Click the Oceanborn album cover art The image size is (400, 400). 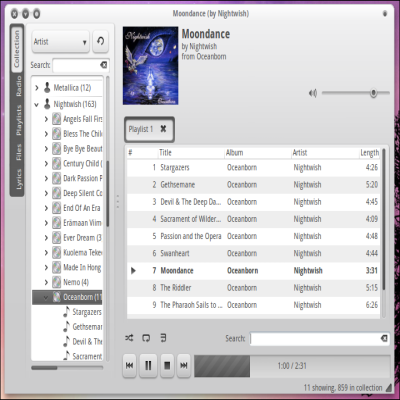[x=150, y=66]
